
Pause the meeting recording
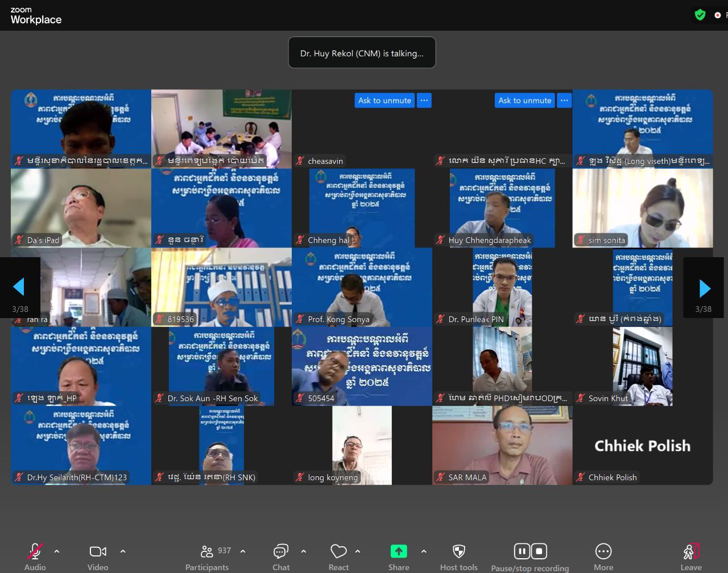click(x=522, y=551)
